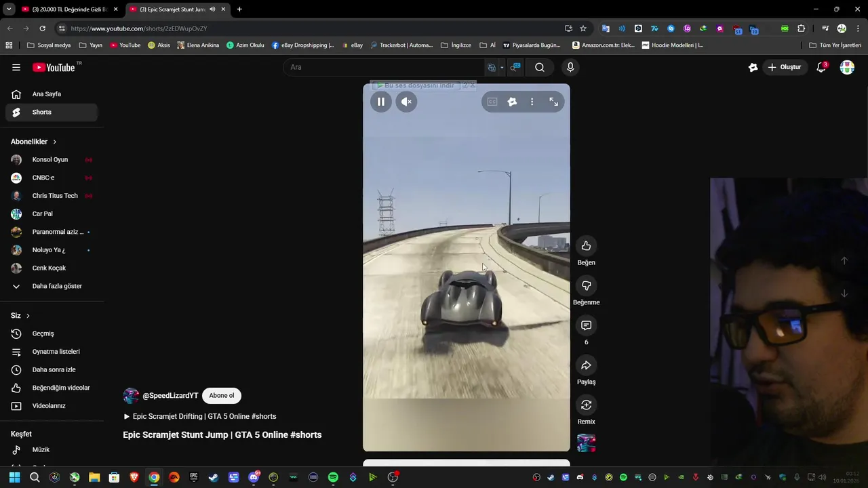
Task: Open Geçmiş history
Action: (52, 333)
